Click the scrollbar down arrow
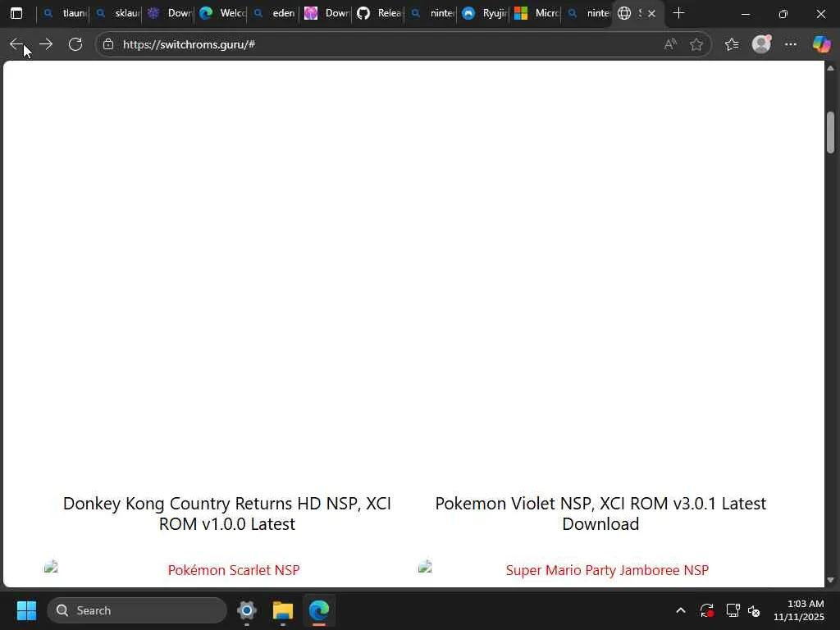This screenshot has width=840, height=630. point(830,580)
